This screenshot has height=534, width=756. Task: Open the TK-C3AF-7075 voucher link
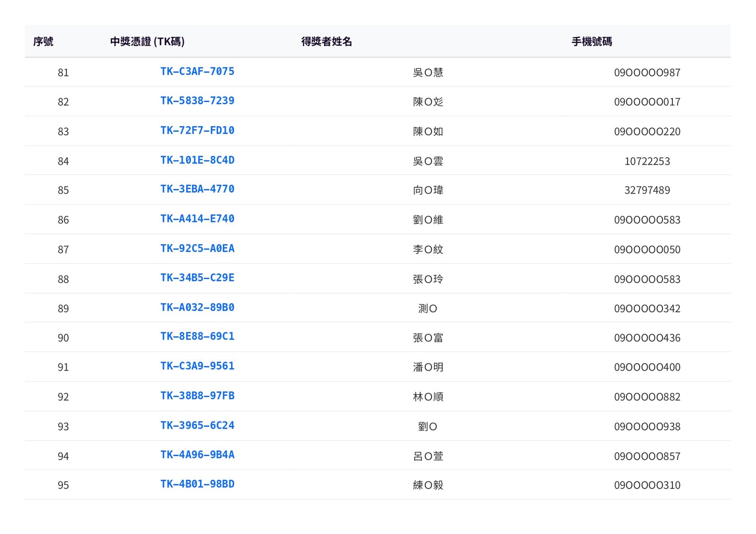coord(197,72)
